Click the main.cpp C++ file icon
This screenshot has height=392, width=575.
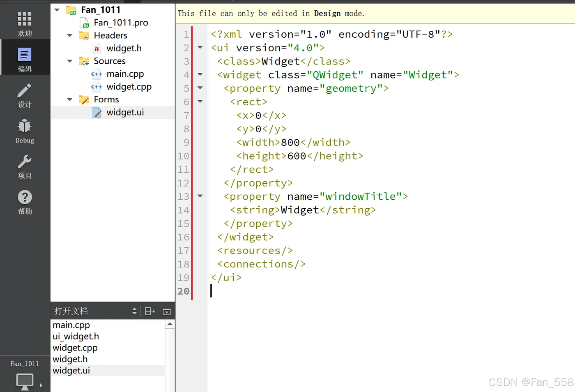click(x=97, y=74)
